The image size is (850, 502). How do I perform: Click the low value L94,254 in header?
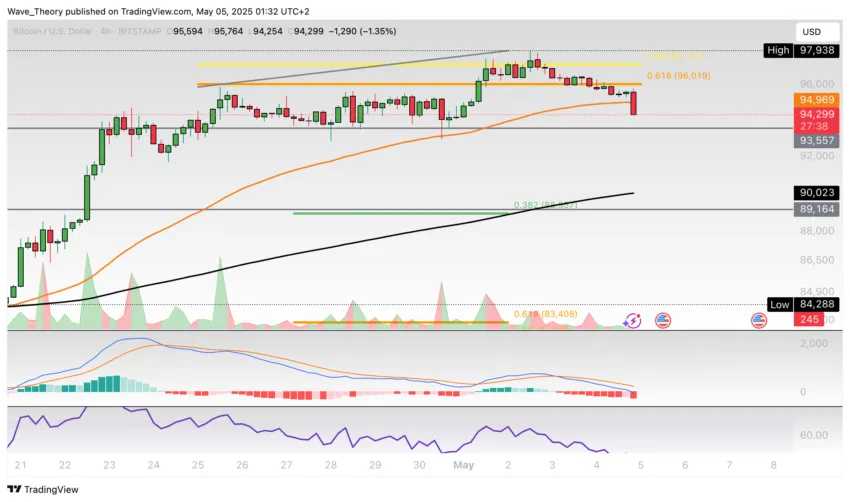tap(266, 31)
